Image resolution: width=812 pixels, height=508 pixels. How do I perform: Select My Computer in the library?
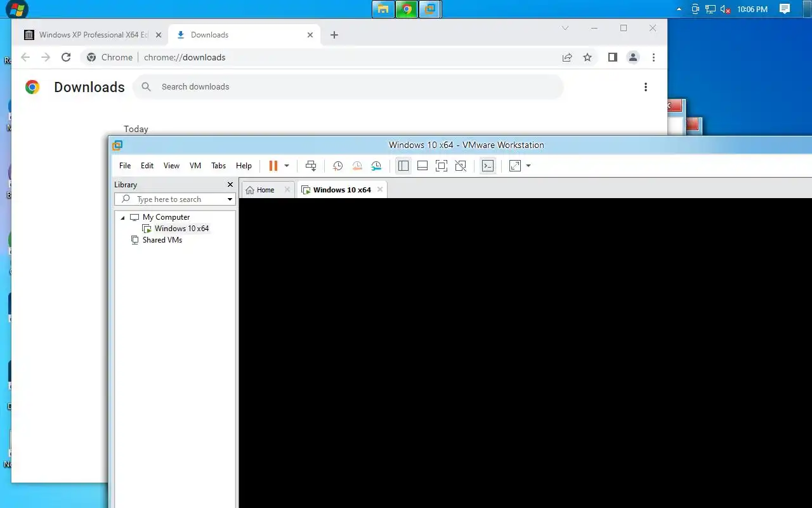tap(166, 217)
